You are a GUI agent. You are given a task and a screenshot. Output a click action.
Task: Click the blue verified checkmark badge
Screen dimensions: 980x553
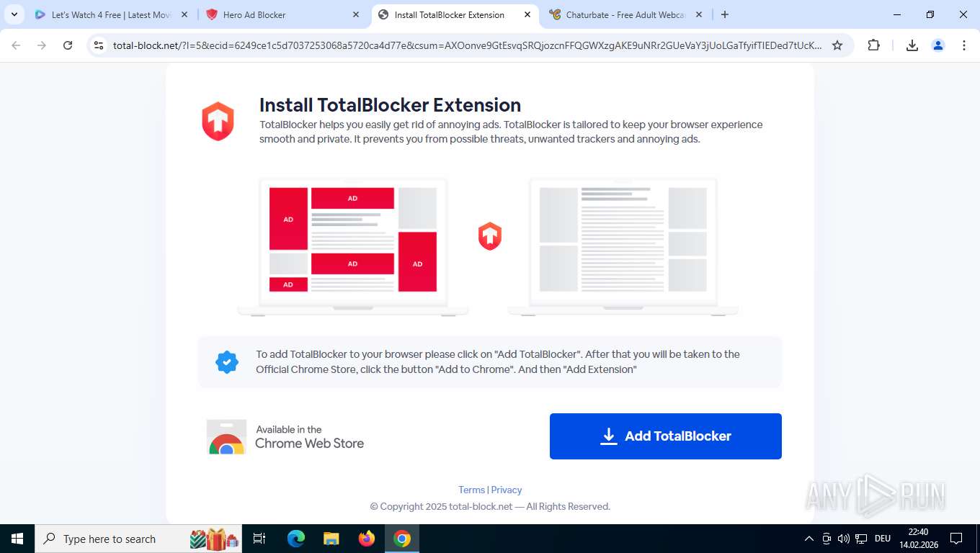point(227,361)
